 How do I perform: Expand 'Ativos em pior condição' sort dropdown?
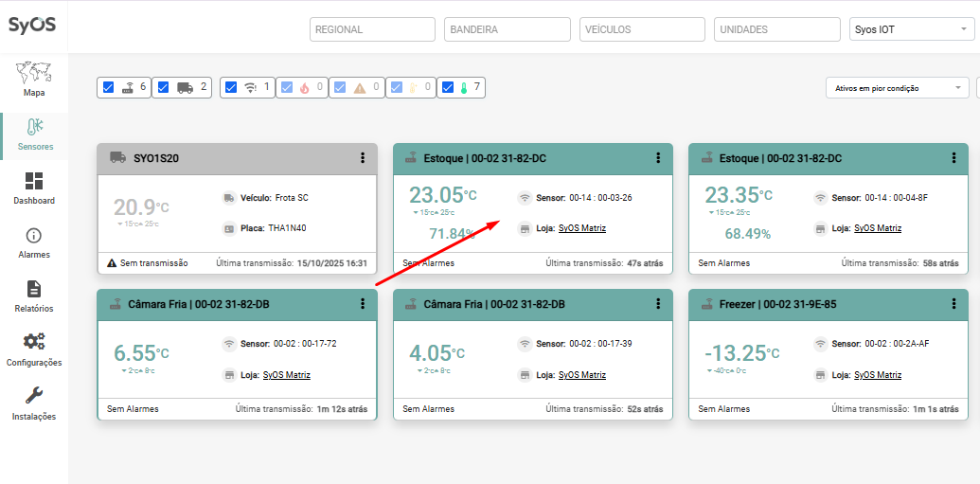pos(896,88)
